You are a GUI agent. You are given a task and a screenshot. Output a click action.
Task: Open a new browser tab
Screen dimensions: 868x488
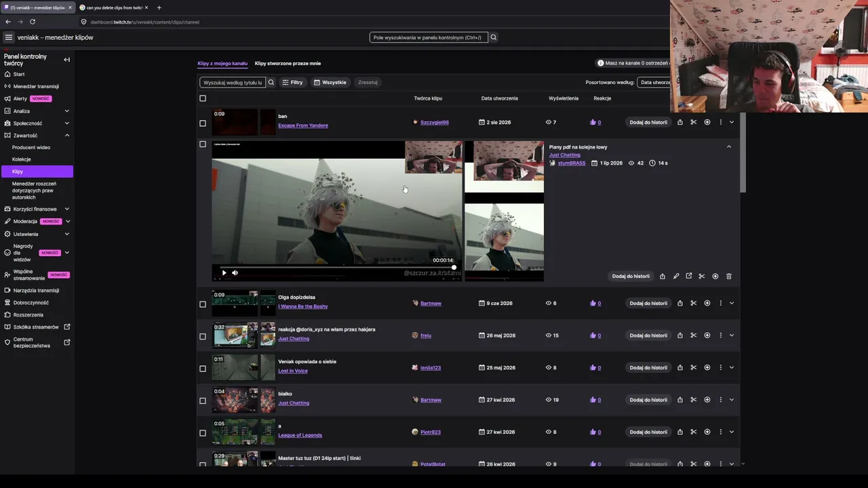(x=159, y=7)
